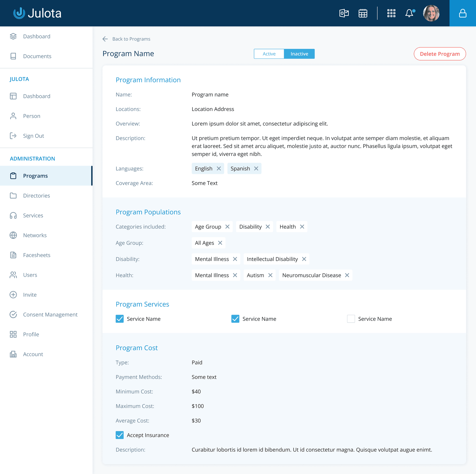Remove Mental Illness tag in Health row
This screenshot has height=474, width=476.
pos(235,275)
